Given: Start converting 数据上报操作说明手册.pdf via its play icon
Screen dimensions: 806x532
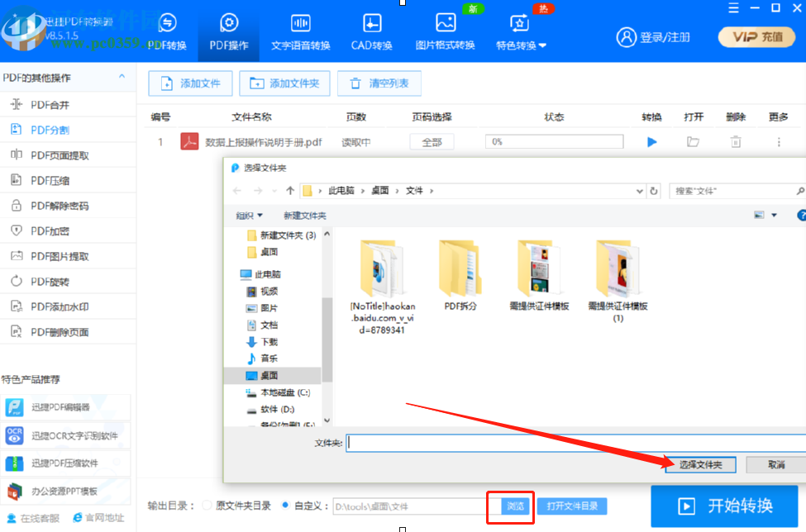Looking at the screenshot, I should 651,142.
